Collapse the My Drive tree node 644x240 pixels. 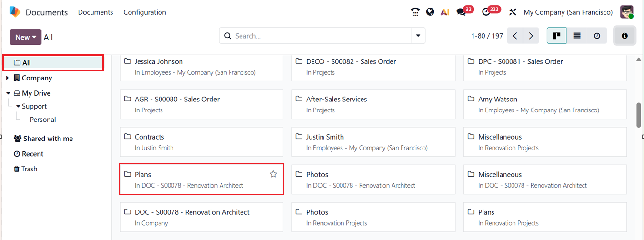click(8, 93)
